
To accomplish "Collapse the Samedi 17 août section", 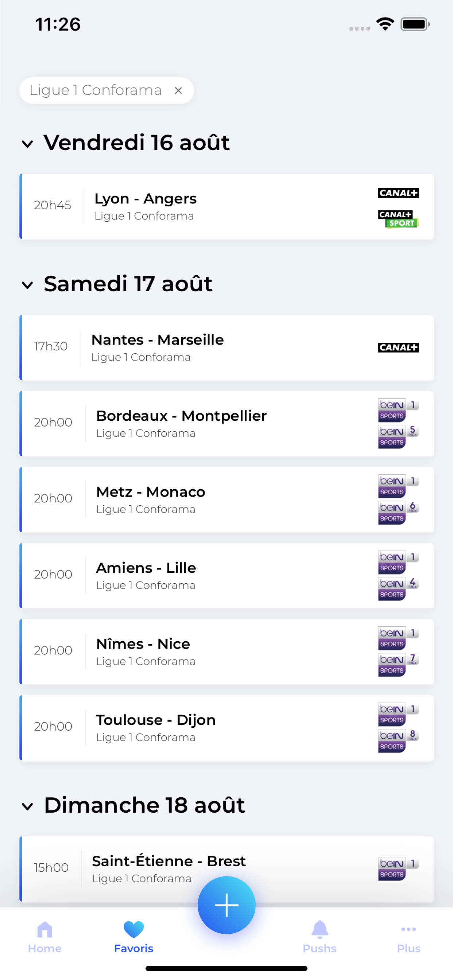I will pyautogui.click(x=27, y=285).
